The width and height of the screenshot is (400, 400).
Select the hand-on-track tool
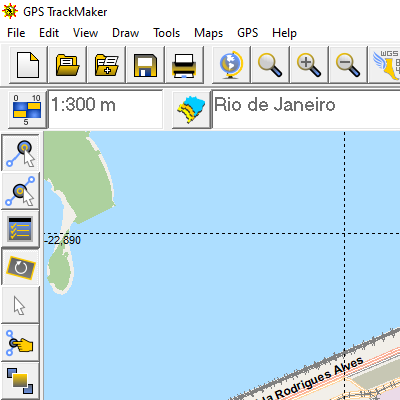point(21,343)
